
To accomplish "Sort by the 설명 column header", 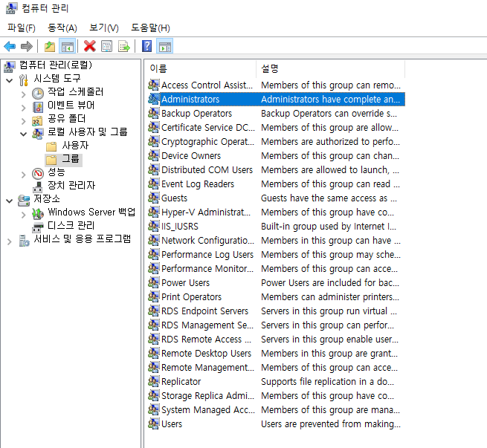I will (331, 68).
